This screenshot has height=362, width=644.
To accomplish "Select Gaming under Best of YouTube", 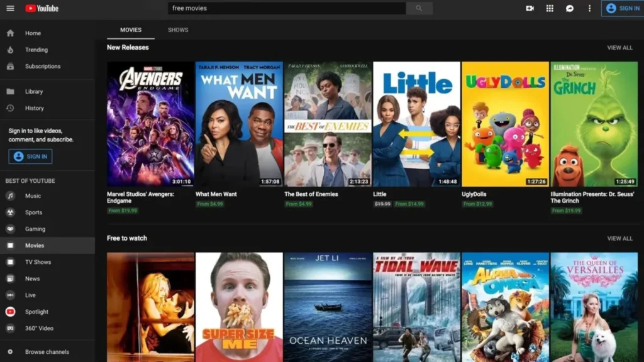I will (x=35, y=229).
